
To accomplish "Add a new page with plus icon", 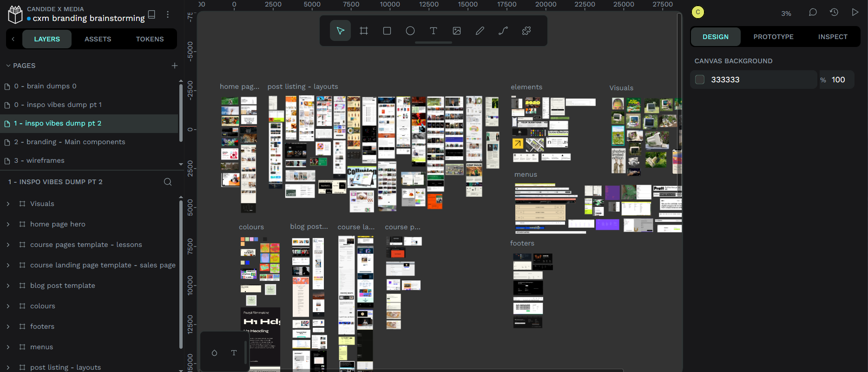I will pyautogui.click(x=175, y=66).
